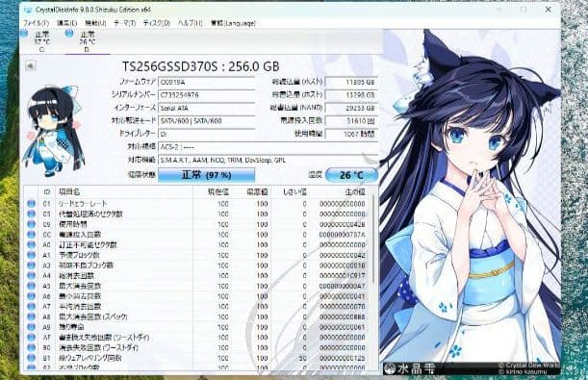
Task: Click the status orb of attribute B1
Action: click(32, 358)
